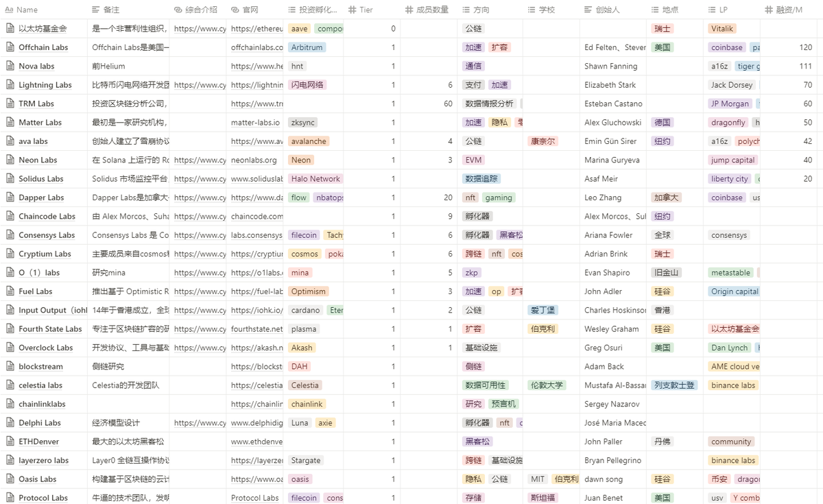Click the metastable LP tag

click(x=730, y=272)
